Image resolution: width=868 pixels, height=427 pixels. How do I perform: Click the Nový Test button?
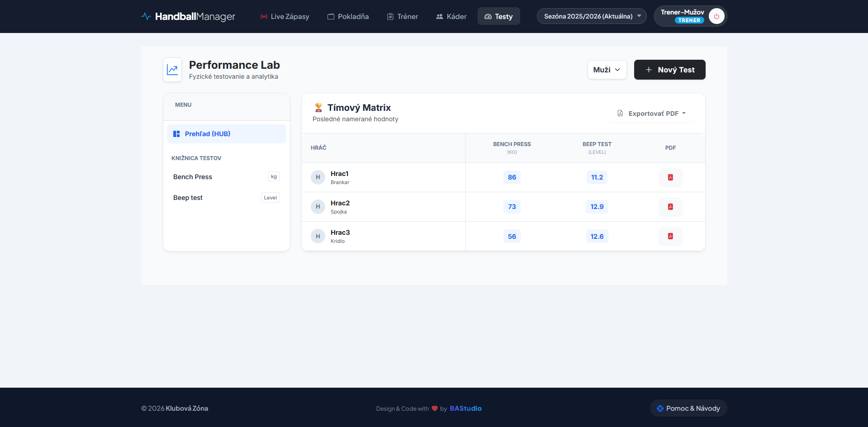[669, 70]
